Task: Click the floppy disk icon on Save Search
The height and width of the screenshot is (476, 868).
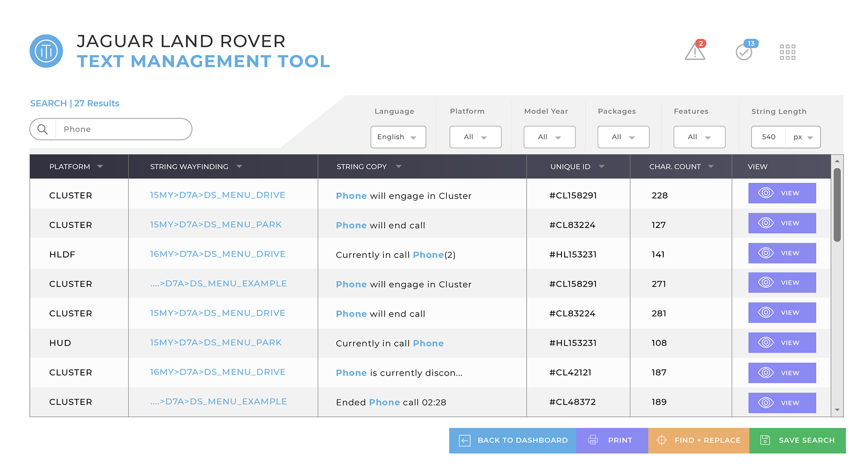Action: [765, 440]
